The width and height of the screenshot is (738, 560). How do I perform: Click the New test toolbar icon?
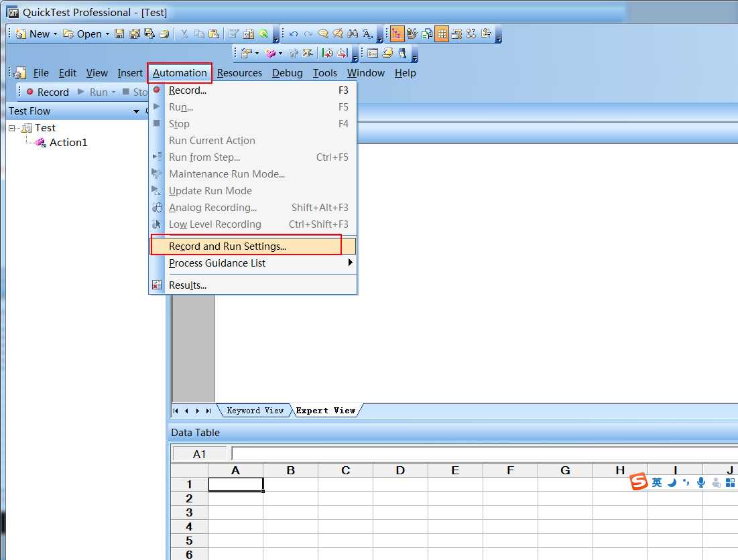click(x=21, y=34)
